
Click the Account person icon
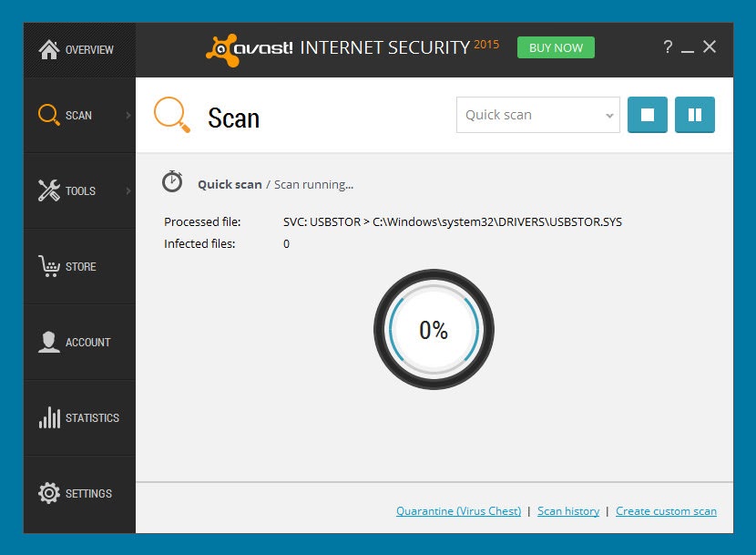coord(48,342)
